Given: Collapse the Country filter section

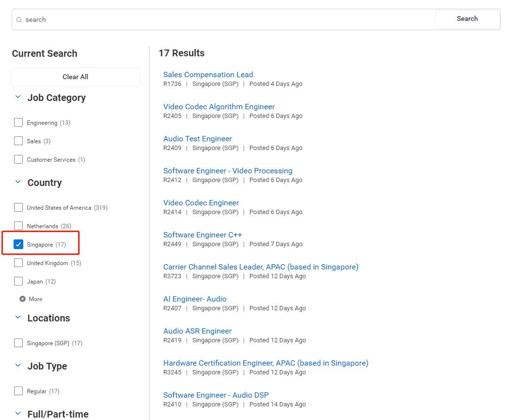Looking at the screenshot, I should point(18,182).
